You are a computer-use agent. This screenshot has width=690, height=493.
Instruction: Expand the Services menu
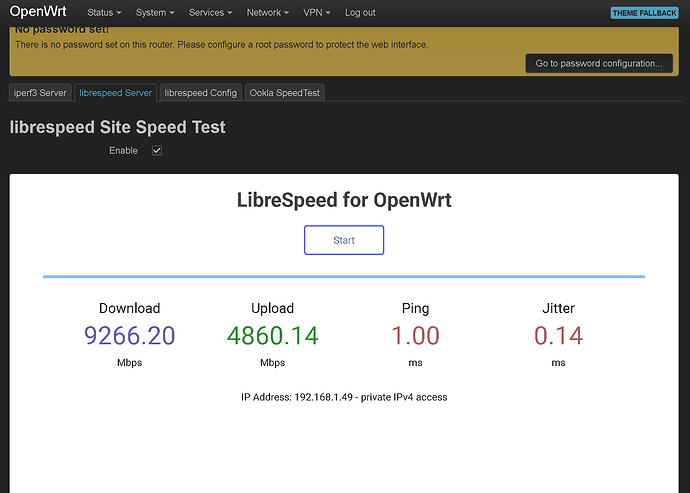[x=210, y=13]
